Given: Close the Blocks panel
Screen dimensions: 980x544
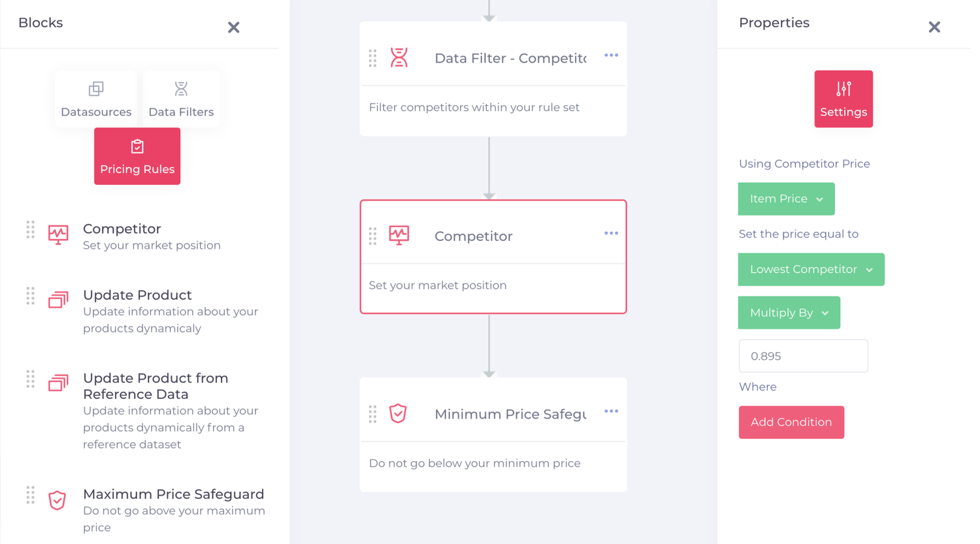Looking at the screenshot, I should (x=233, y=27).
